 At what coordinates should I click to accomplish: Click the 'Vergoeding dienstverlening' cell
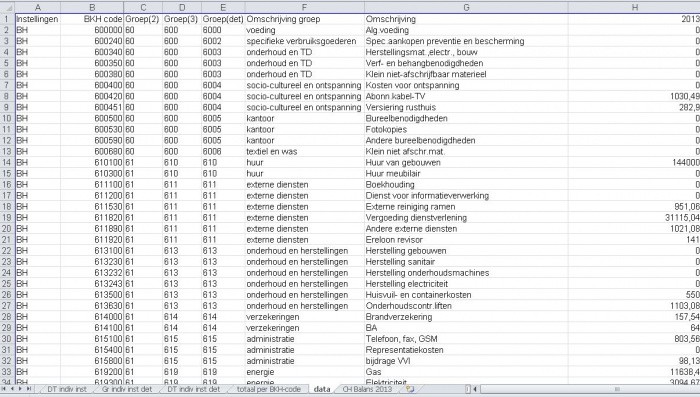point(466,217)
